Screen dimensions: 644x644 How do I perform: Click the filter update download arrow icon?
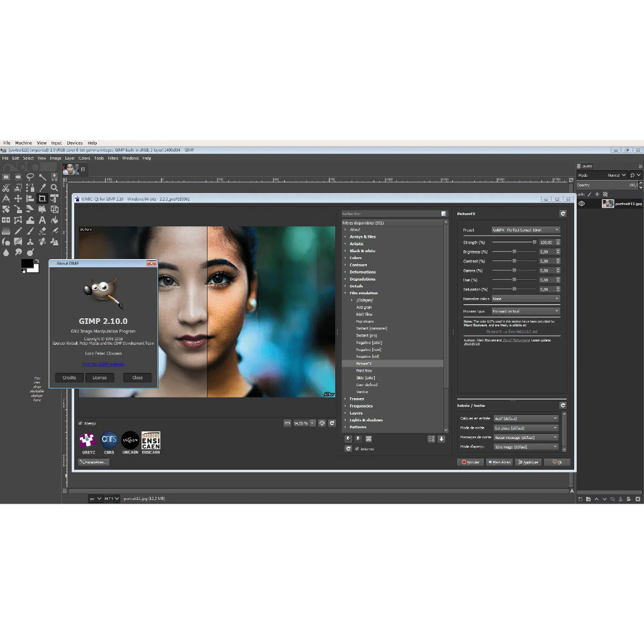coord(441,439)
